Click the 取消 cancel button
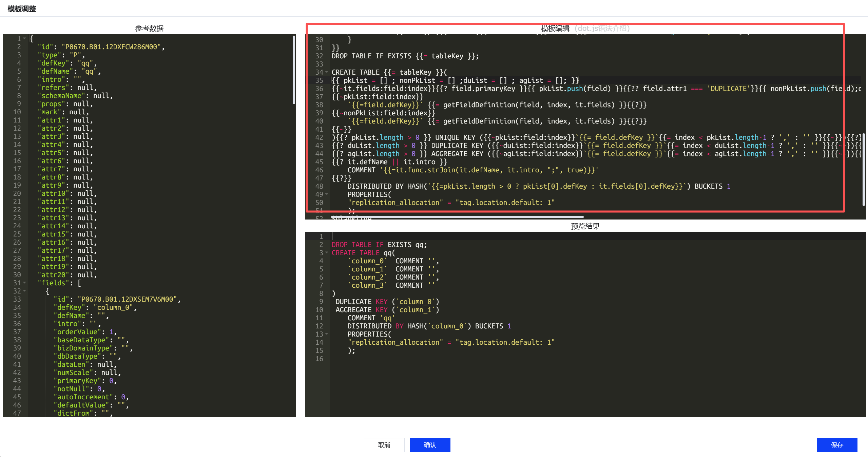 coord(384,445)
